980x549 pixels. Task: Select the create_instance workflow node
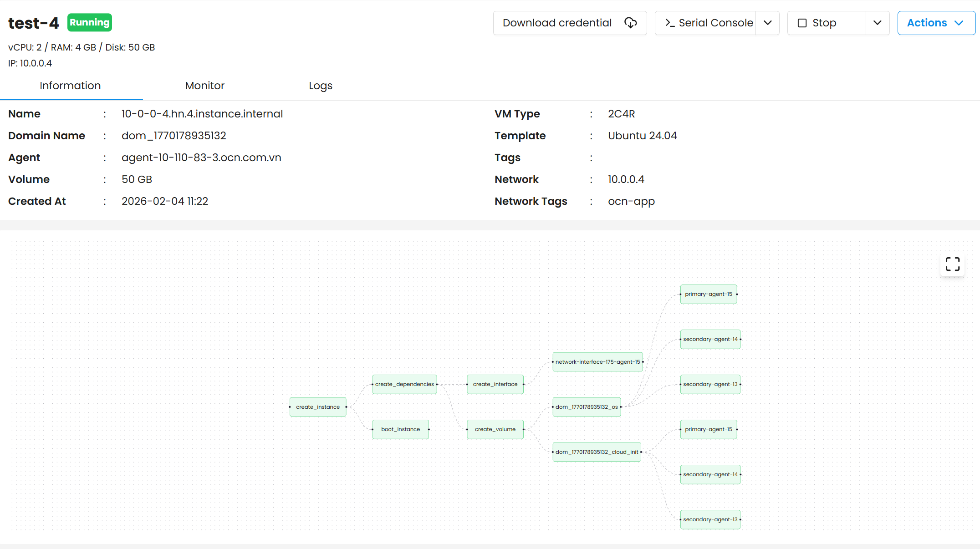click(318, 407)
